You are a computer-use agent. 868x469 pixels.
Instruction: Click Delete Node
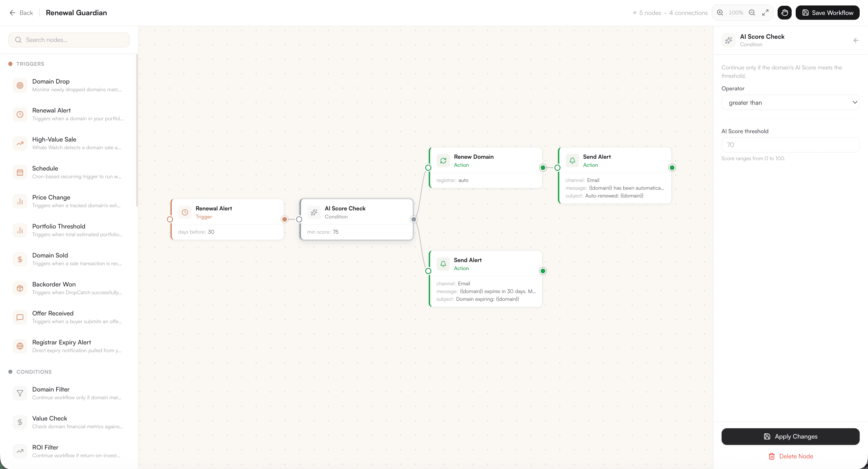point(790,456)
